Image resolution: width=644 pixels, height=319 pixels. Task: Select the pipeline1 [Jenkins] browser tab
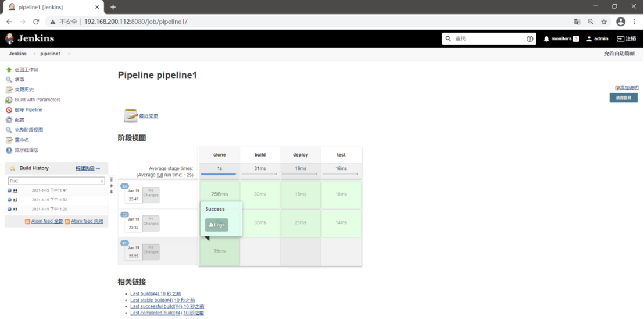point(53,8)
